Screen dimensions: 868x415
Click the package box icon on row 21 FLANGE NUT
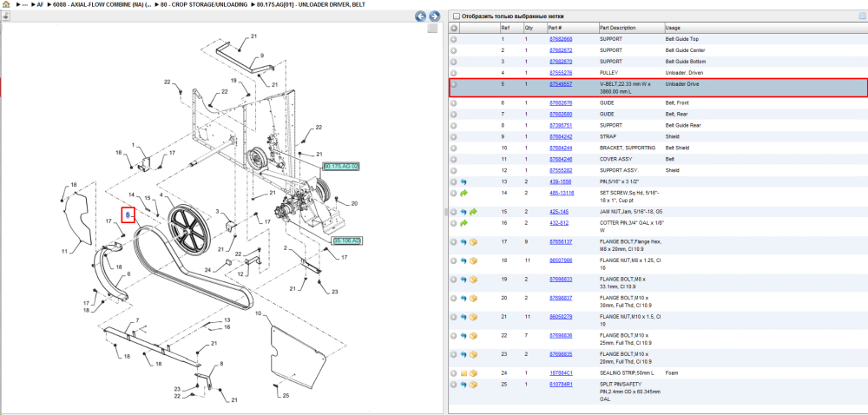click(473, 317)
